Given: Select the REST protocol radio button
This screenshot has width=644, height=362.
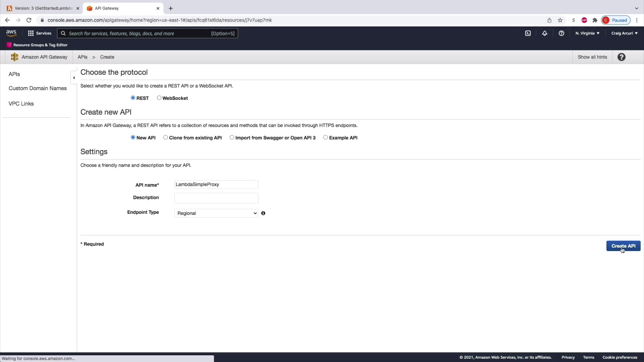Looking at the screenshot, I should click(x=133, y=98).
